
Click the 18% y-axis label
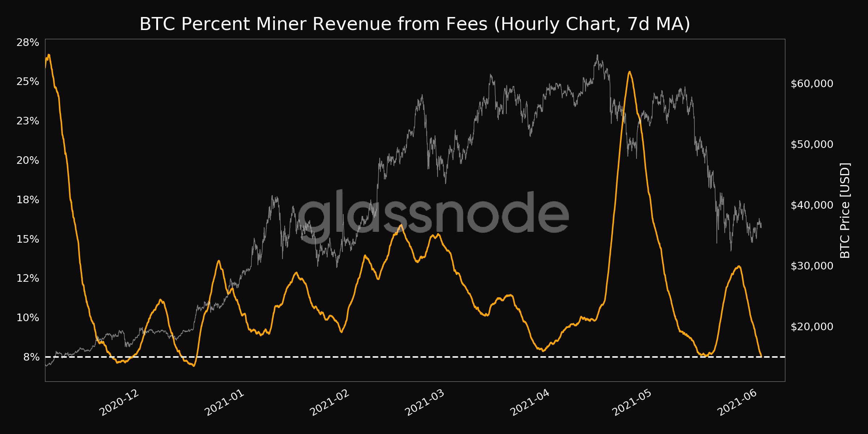click(x=27, y=200)
